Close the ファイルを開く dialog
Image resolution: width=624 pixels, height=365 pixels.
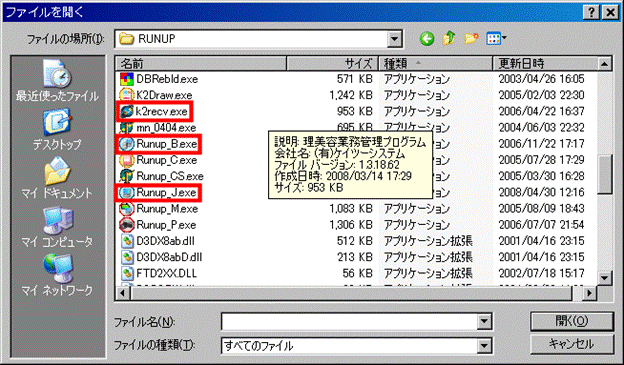610,12
